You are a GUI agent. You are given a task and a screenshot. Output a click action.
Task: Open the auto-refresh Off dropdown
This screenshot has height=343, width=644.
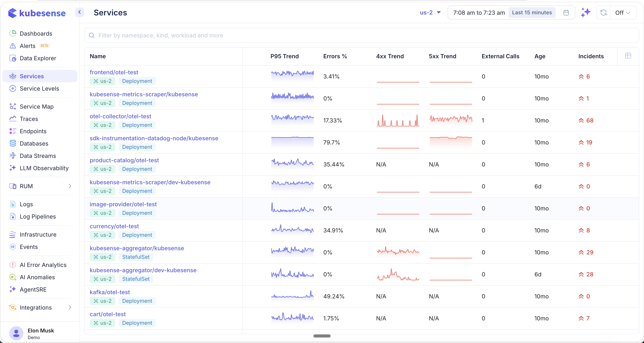[622, 13]
